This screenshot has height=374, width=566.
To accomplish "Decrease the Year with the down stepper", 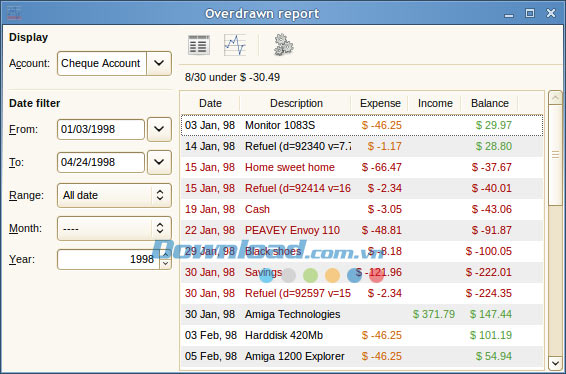I will click(x=165, y=264).
